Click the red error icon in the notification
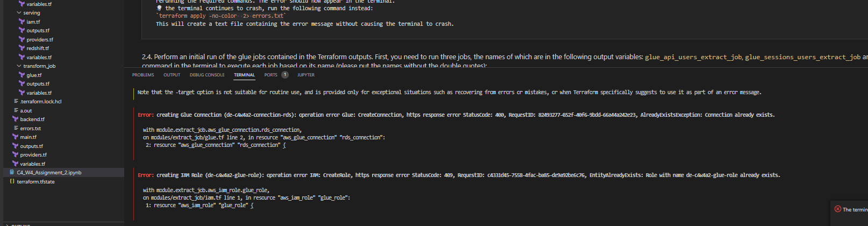This screenshot has width=868, height=226. point(837,209)
